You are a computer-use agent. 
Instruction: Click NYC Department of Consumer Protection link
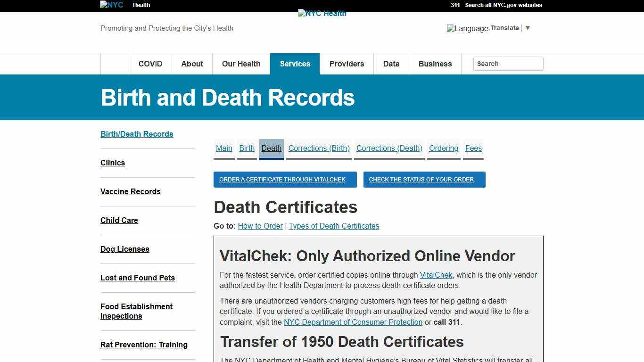(353, 322)
